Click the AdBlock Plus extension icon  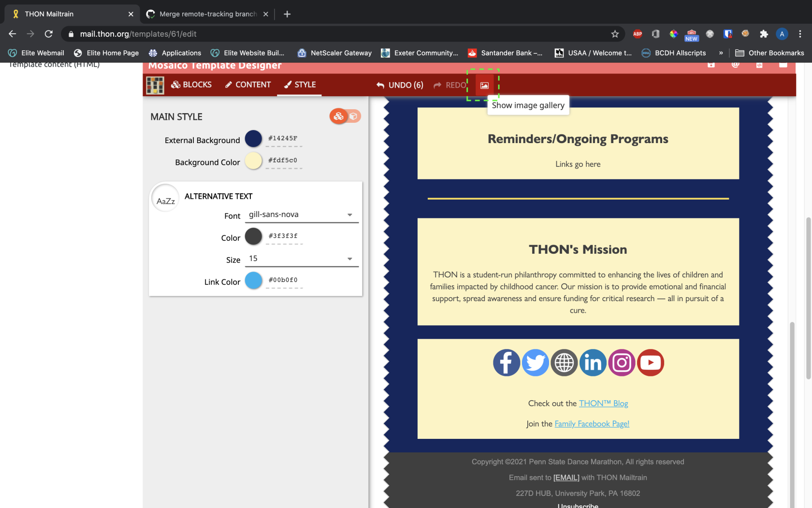638,34
